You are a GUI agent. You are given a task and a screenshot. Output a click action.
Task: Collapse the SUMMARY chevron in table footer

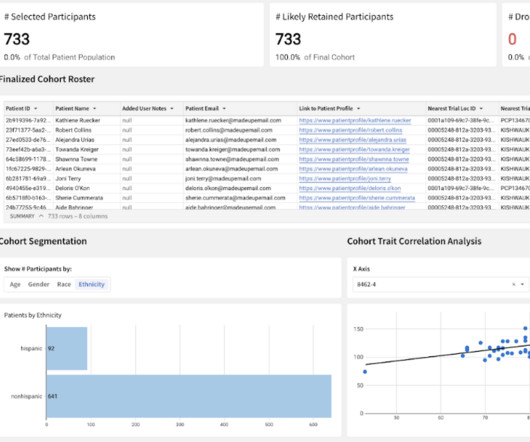pyautogui.click(x=41, y=216)
